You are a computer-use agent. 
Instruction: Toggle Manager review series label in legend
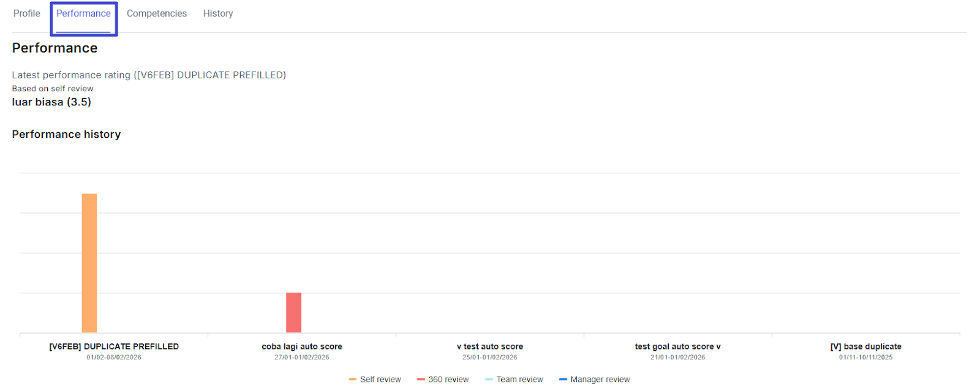600,380
